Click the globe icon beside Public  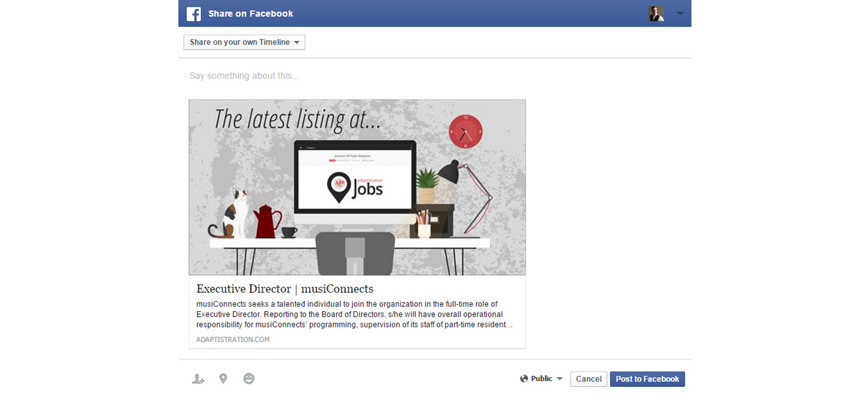coord(524,379)
